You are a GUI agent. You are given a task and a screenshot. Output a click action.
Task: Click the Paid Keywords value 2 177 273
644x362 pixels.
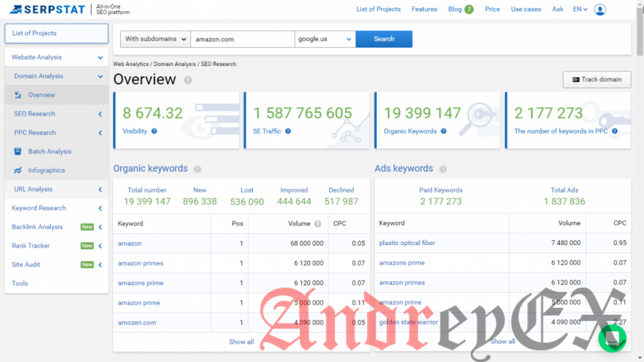coord(441,202)
